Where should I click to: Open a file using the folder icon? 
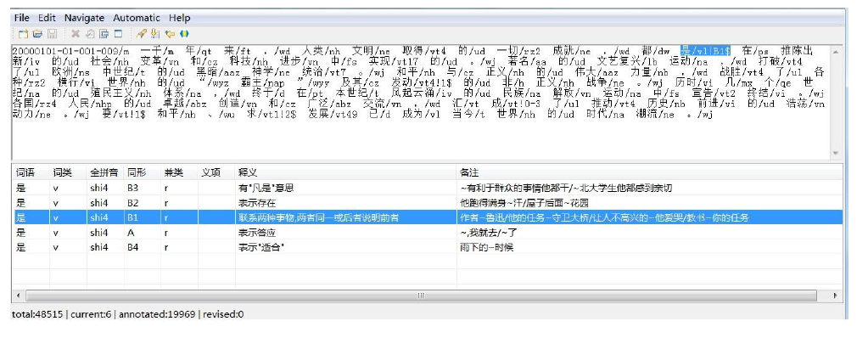pos(37,34)
